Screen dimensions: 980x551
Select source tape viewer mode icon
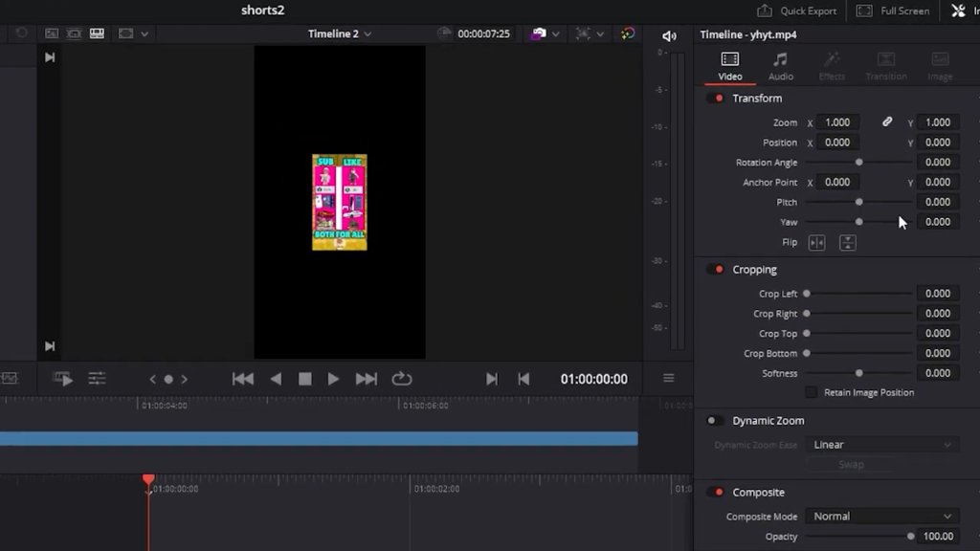click(x=74, y=33)
